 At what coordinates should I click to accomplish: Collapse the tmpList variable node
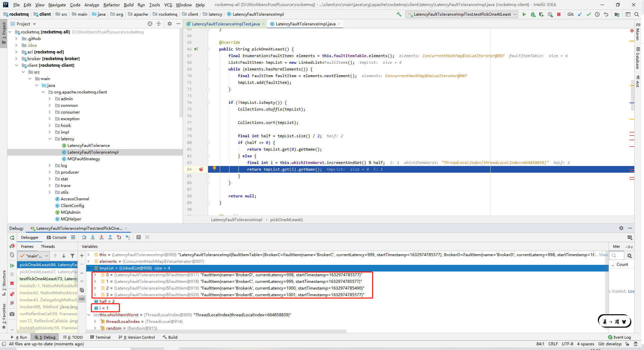88,268
